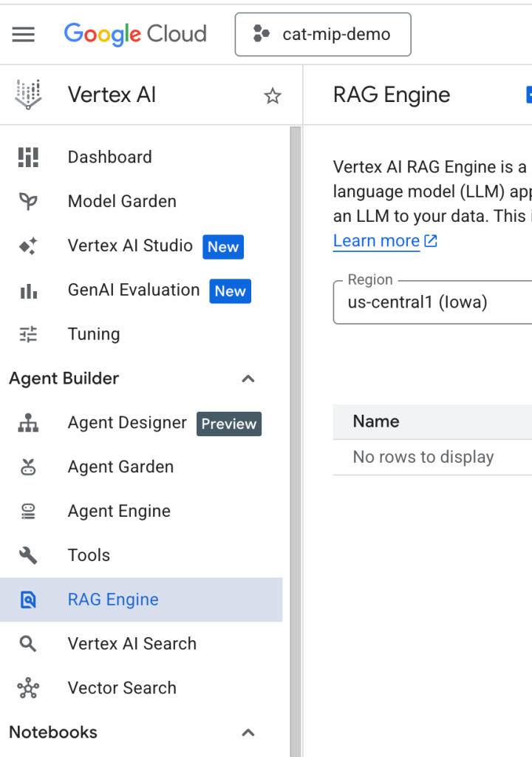Click the Model Garden sprout icon

coord(28,201)
